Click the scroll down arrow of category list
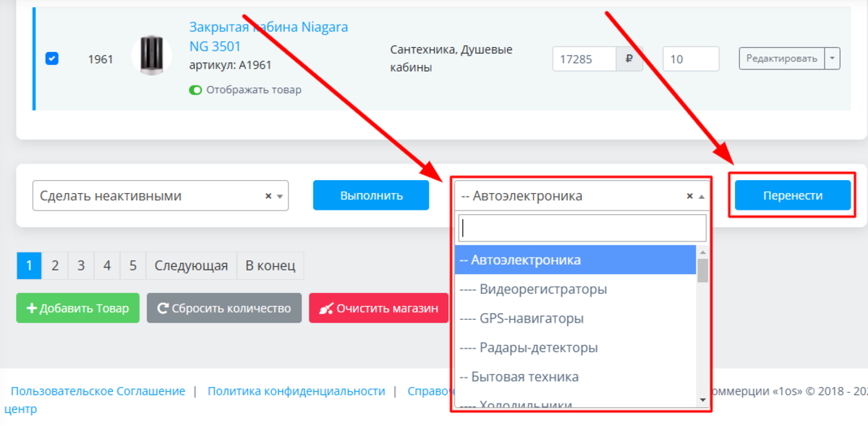The width and height of the screenshot is (868, 426). 702,400
